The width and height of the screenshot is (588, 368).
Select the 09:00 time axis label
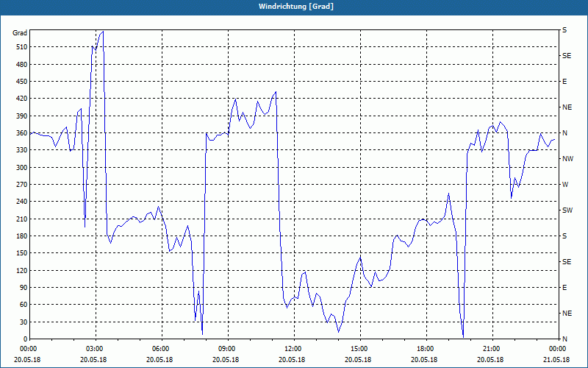tap(226, 348)
